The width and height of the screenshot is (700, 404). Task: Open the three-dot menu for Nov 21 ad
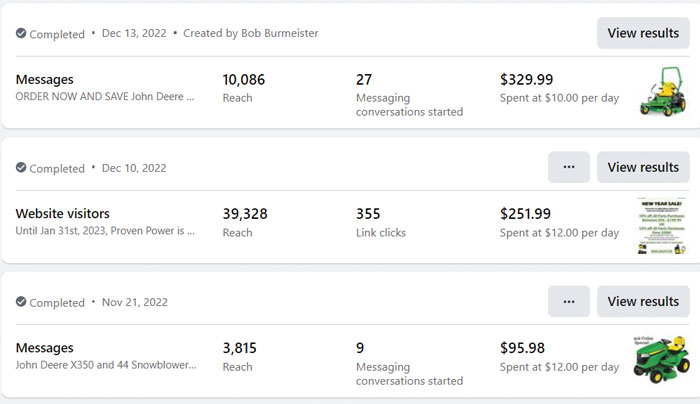(568, 301)
